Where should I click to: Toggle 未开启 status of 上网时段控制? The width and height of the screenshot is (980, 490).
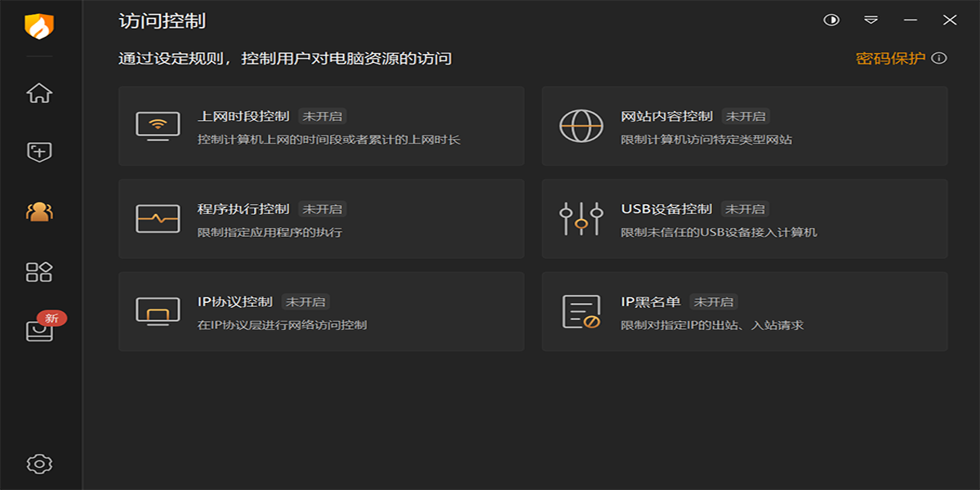tap(322, 116)
